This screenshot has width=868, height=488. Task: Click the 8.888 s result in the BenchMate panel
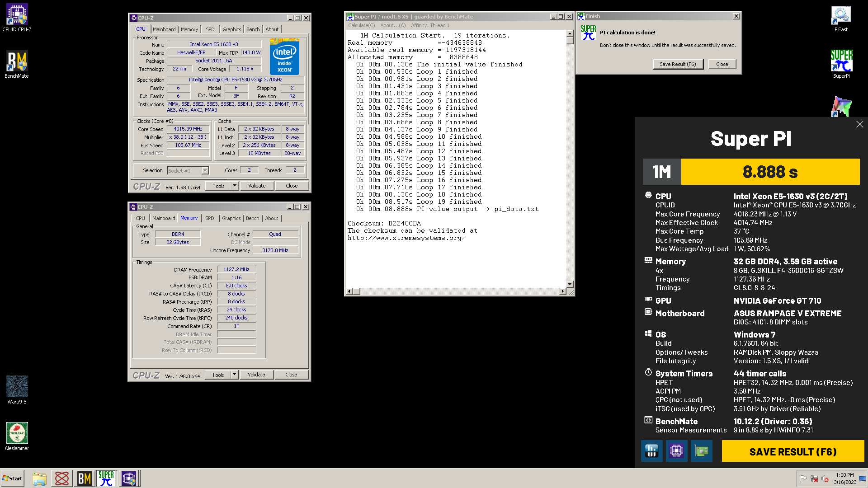(770, 172)
